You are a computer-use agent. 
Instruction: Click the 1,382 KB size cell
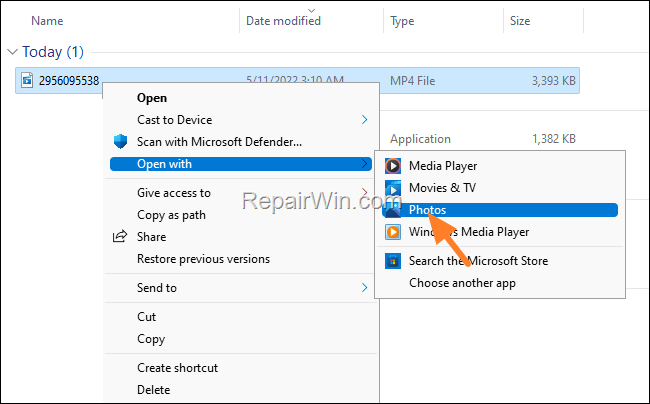click(554, 139)
